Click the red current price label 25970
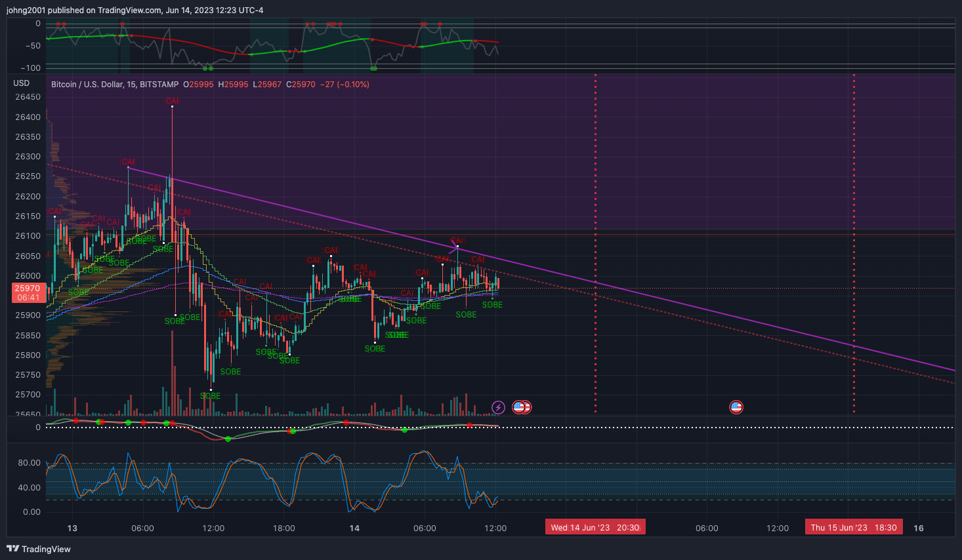 point(28,289)
